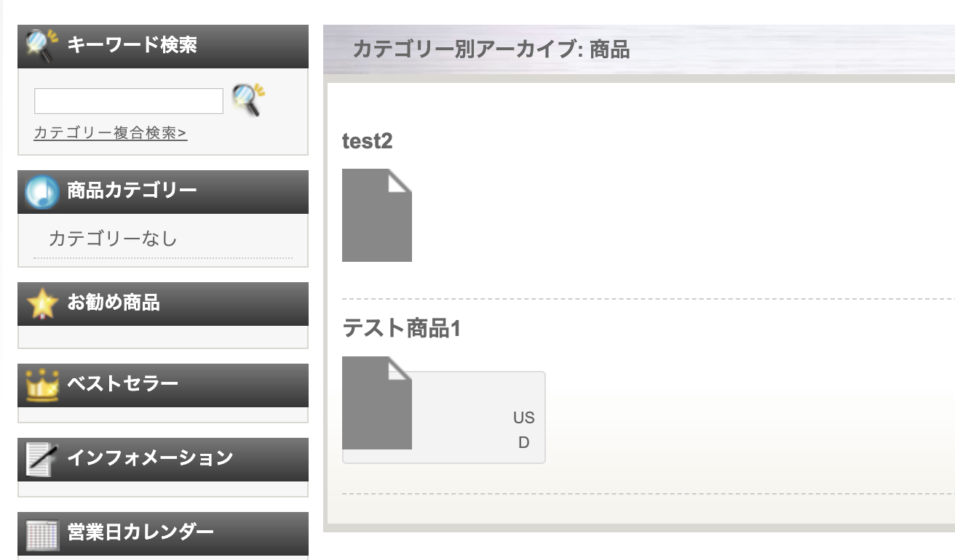Click the キーワード検索 section header

(163, 47)
